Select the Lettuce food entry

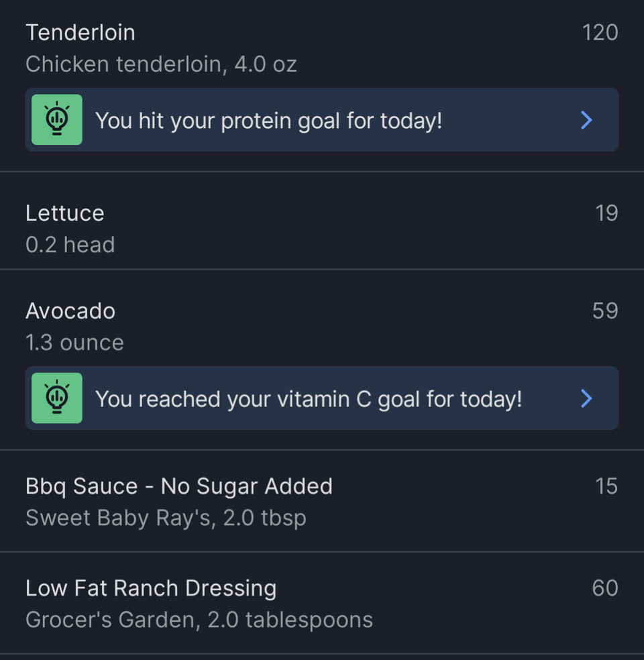[322, 228]
